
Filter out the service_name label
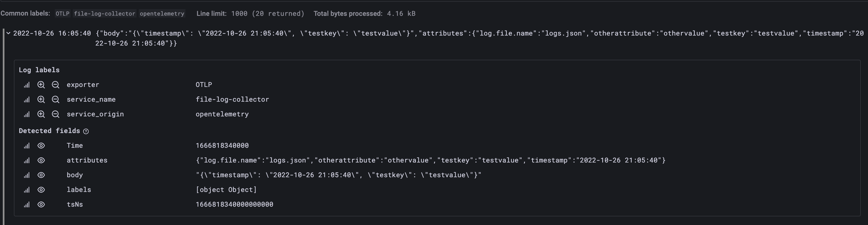[x=55, y=99]
